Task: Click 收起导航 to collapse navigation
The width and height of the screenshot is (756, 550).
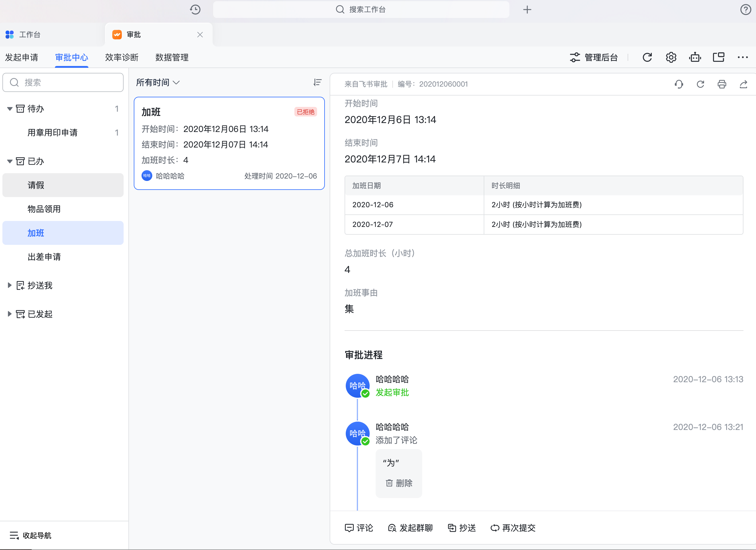Action: point(30,535)
